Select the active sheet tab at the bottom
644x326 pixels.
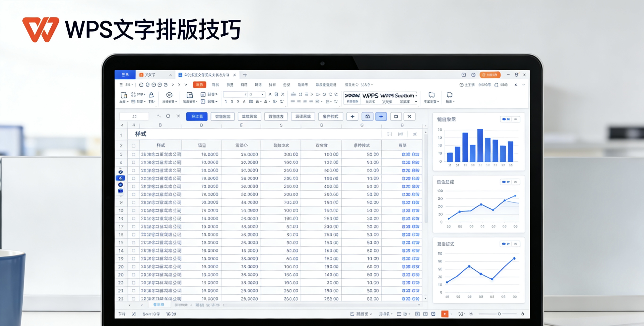click(x=159, y=305)
